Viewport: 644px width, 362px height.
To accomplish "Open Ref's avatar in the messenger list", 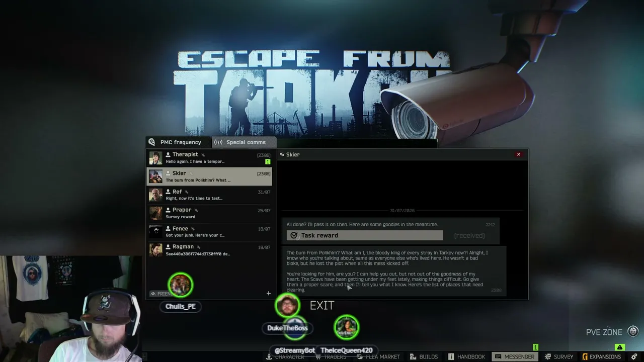I will (155, 195).
